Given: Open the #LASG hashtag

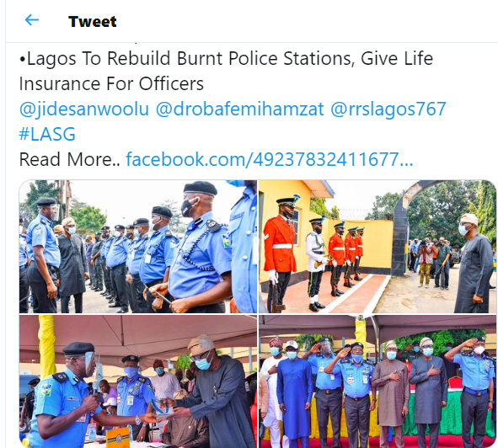Looking at the screenshot, I should click(x=47, y=134).
